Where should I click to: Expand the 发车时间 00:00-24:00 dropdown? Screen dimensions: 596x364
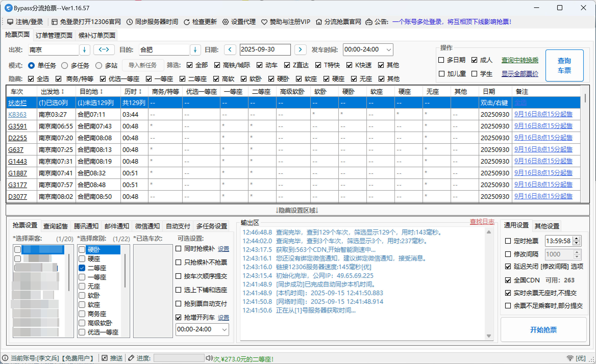click(x=389, y=49)
